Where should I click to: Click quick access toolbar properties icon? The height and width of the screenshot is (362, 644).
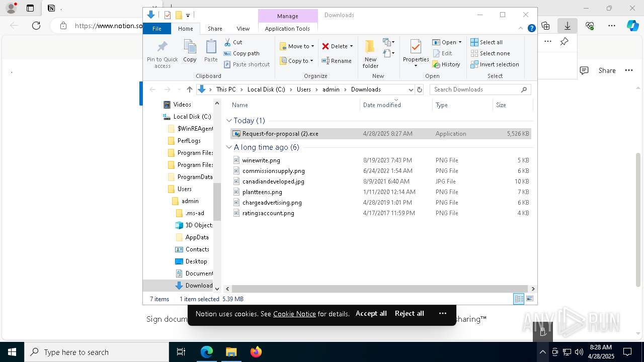click(168, 15)
